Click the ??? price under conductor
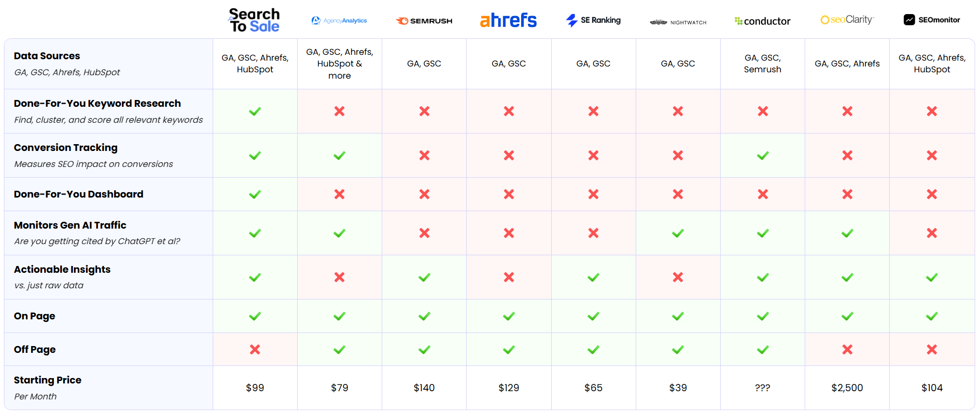The height and width of the screenshot is (414, 980). point(762,388)
